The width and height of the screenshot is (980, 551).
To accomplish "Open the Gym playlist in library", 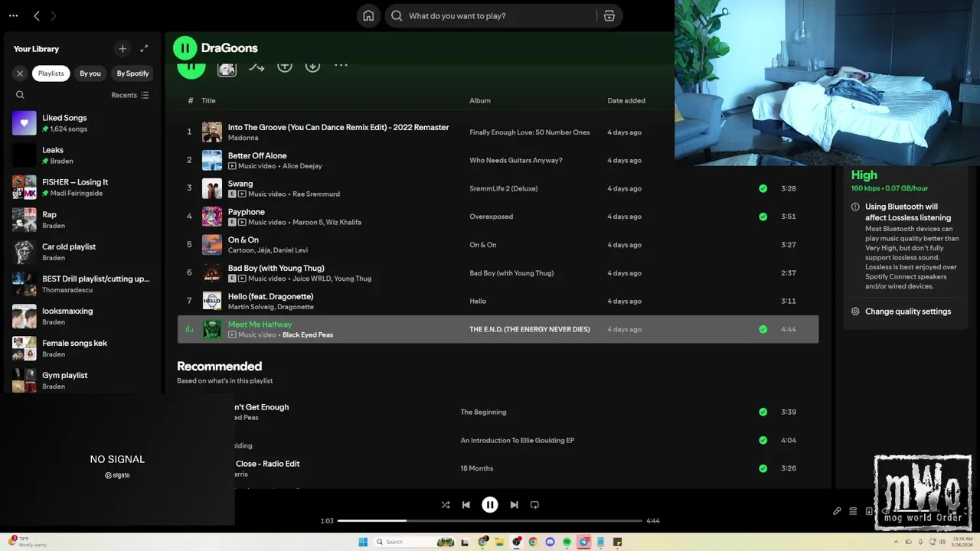I will pos(81,380).
